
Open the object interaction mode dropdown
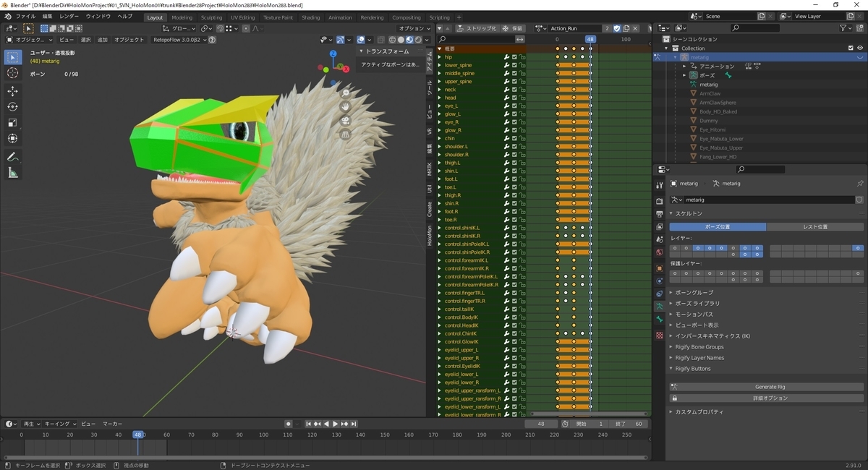(30, 40)
